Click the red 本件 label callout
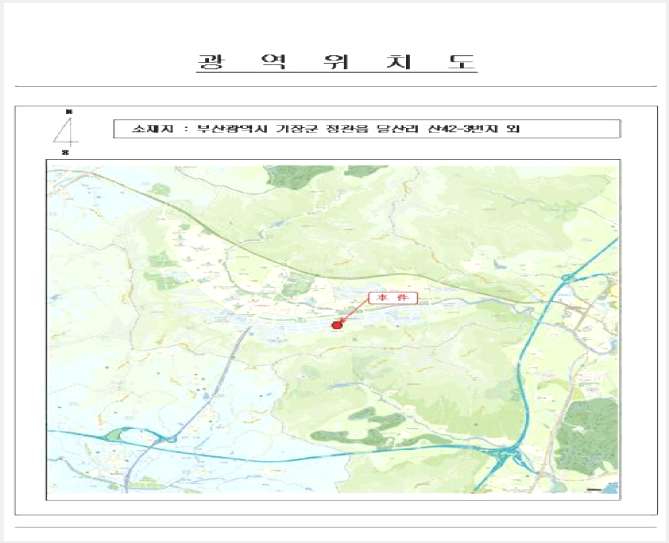The height and width of the screenshot is (543, 669). pyautogui.click(x=393, y=298)
